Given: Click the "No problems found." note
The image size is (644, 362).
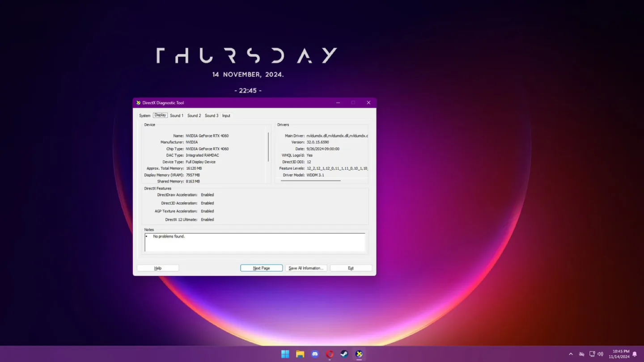Looking at the screenshot, I should (x=169, y=236).
